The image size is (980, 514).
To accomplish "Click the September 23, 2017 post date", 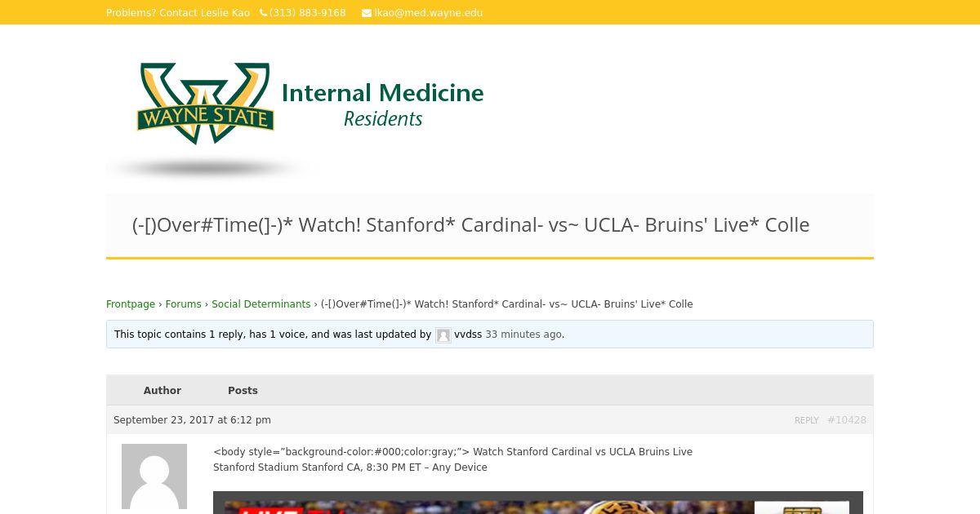I will pos(192,420).
